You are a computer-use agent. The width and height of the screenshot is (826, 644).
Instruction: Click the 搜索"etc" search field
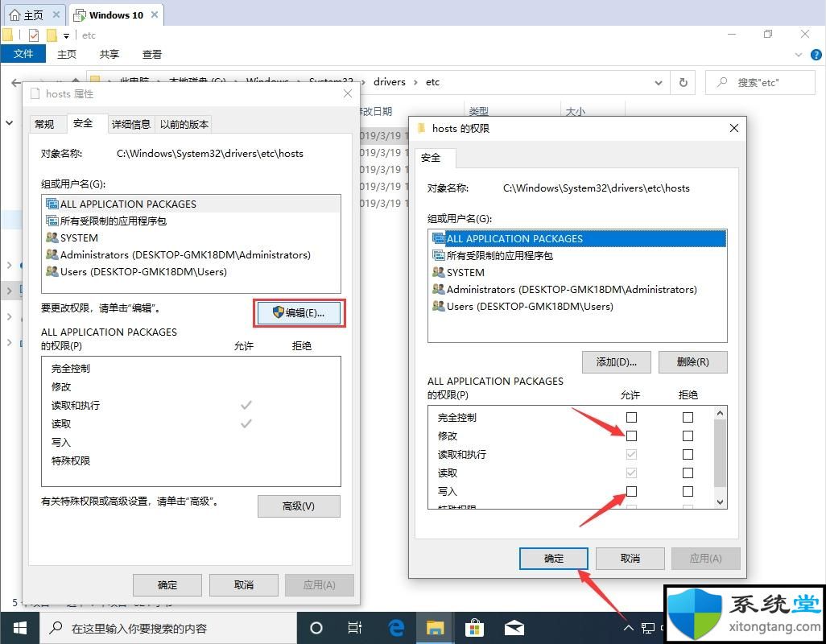coord(760,82)
